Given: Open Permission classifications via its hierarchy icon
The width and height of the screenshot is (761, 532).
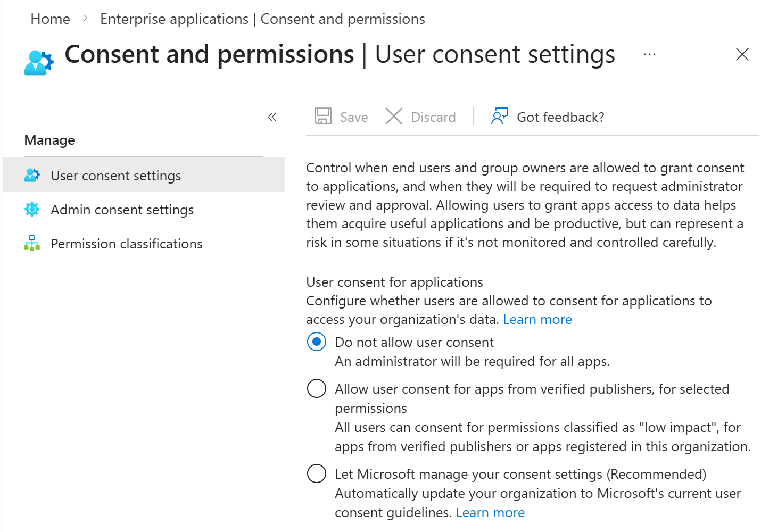Looking at the screenshot, I should (x=32, y=243).
